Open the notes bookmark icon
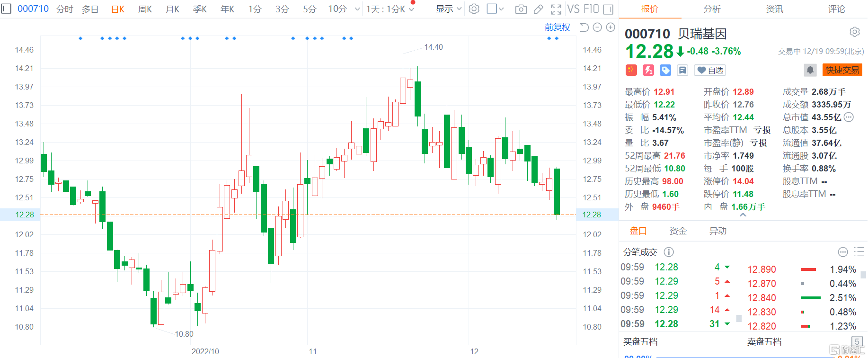The image size is (868, 358). (x=682, y=70)
